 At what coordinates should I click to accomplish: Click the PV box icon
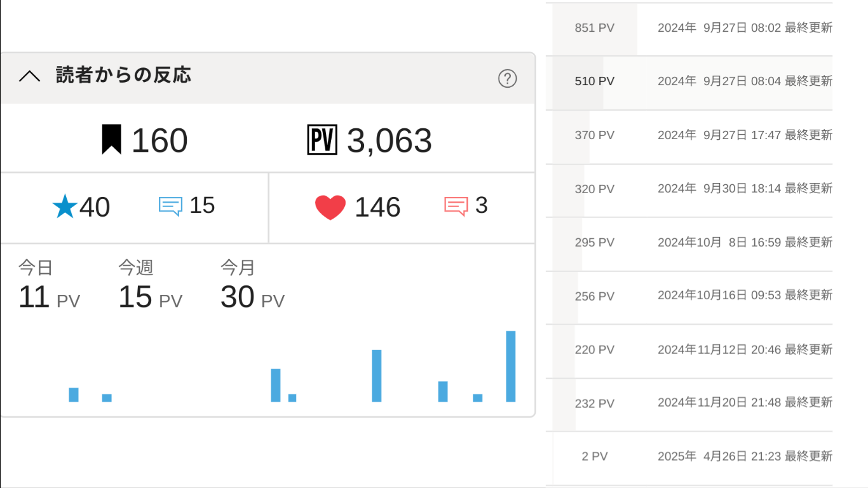tap(322, 140)
